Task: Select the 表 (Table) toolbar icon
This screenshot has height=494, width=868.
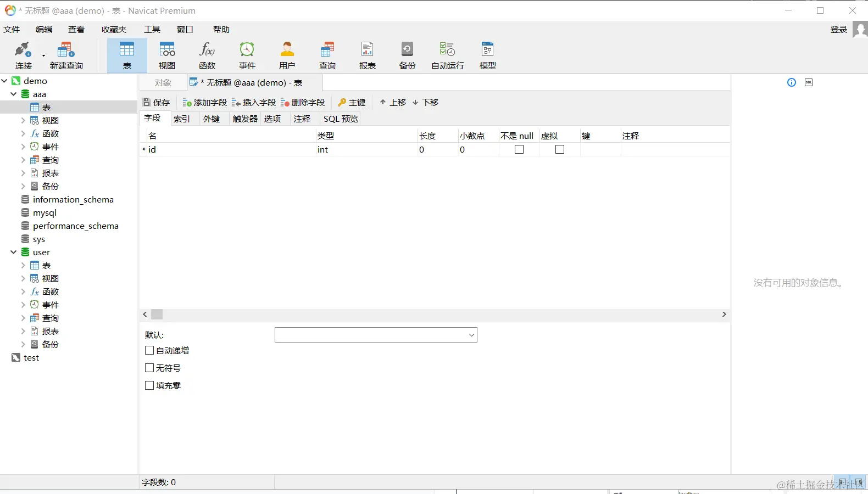Action: click(127, 55)
